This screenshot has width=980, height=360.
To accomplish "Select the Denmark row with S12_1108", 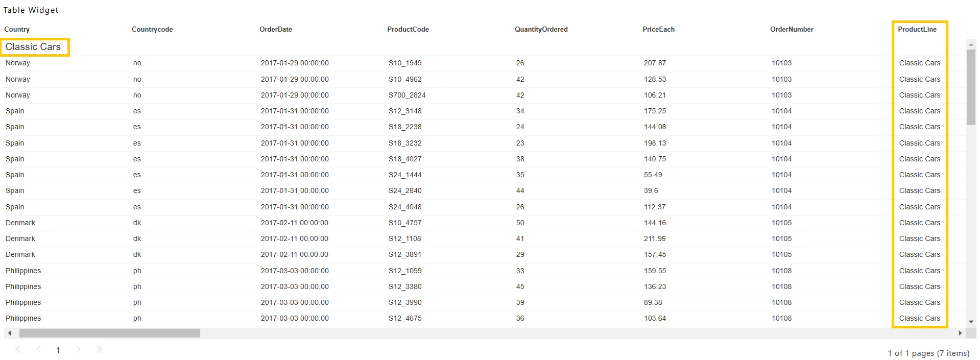I will point(484,238).
